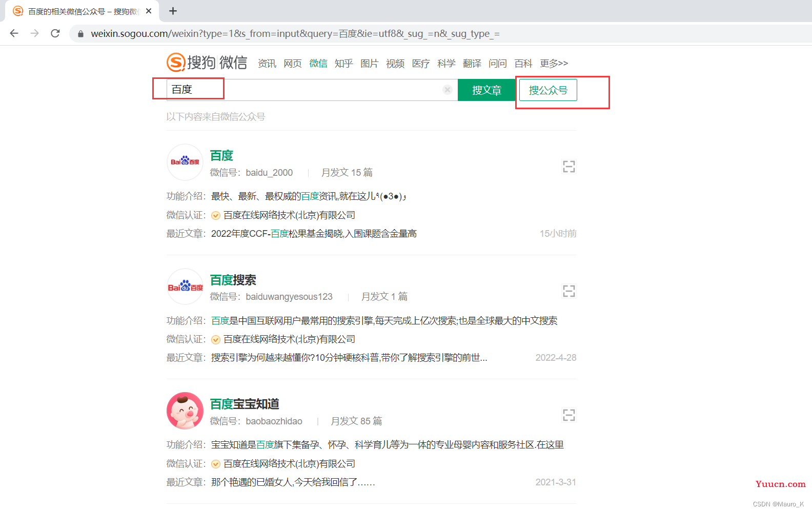Expand the 更多>> categories menu
Image resolution: width=812 pixels, height=512 pixels.
(554, 63)
